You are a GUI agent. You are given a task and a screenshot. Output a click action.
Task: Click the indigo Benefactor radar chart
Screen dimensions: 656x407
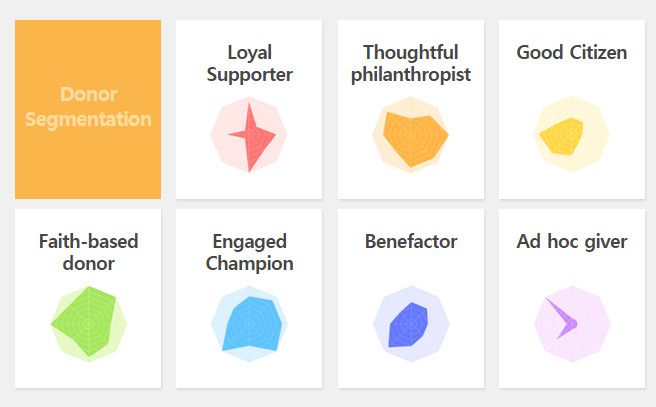411,324
